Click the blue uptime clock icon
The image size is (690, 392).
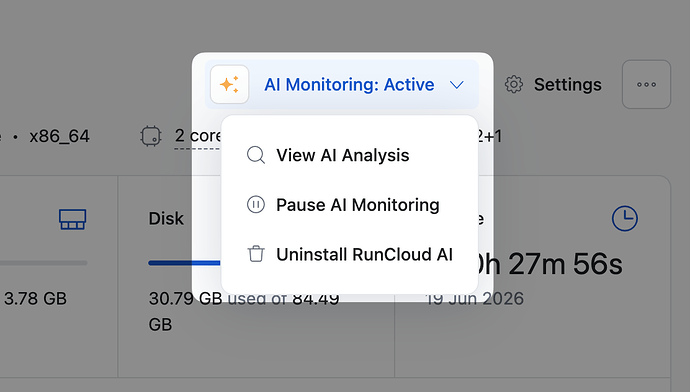click(624, 218)
